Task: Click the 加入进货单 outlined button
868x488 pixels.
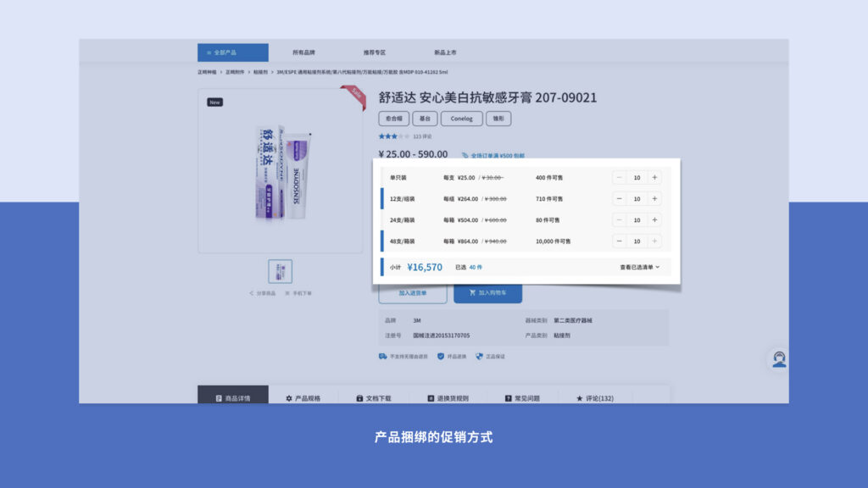Action: 413,293
